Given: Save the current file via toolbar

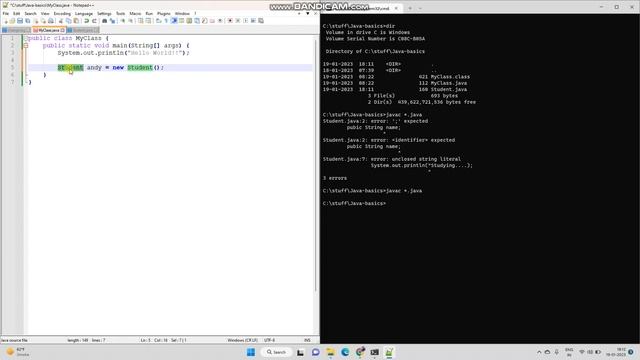Looking at the screenshot, I should 20,20.
